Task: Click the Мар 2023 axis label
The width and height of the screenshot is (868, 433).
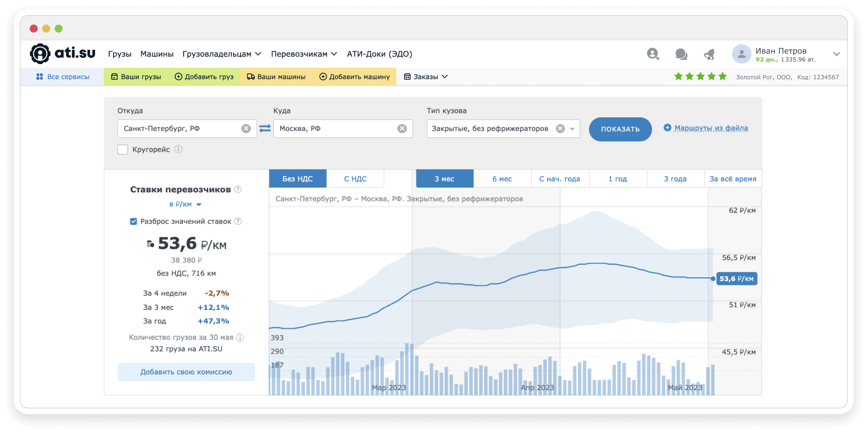Action: tap(389, 388)
